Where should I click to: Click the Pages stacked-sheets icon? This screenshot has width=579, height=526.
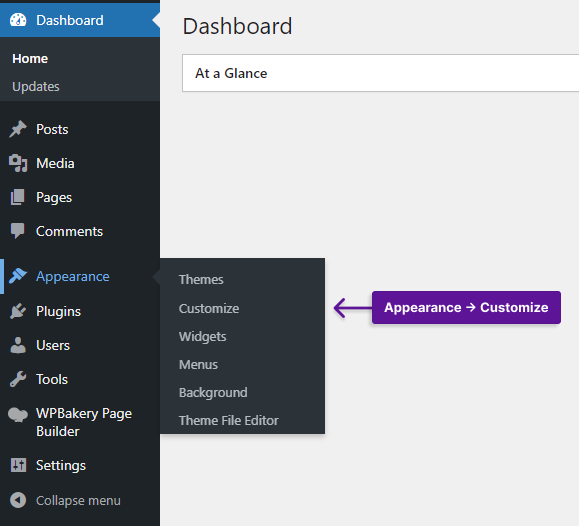coord(18,197)
